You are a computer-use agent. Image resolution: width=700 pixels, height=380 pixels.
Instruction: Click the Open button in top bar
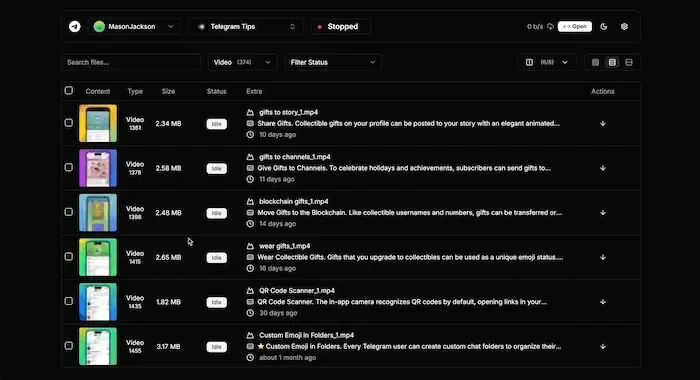[575, 27]
